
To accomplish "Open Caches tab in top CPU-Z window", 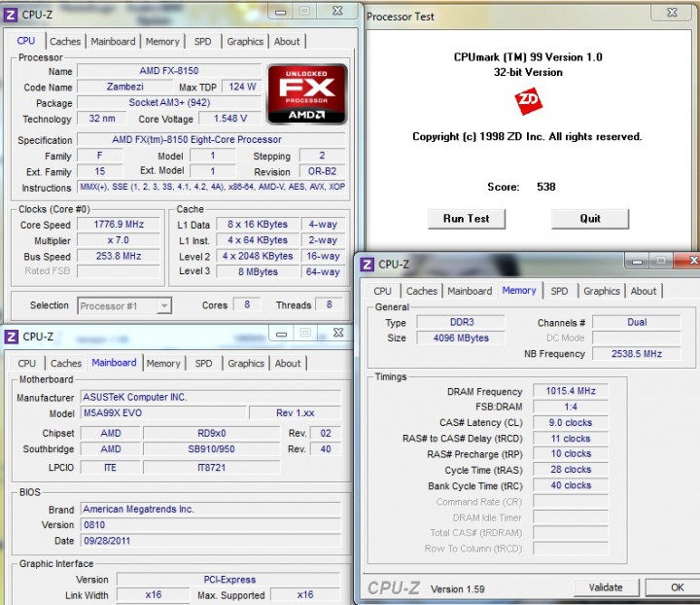I will click(x=65, y=42).
